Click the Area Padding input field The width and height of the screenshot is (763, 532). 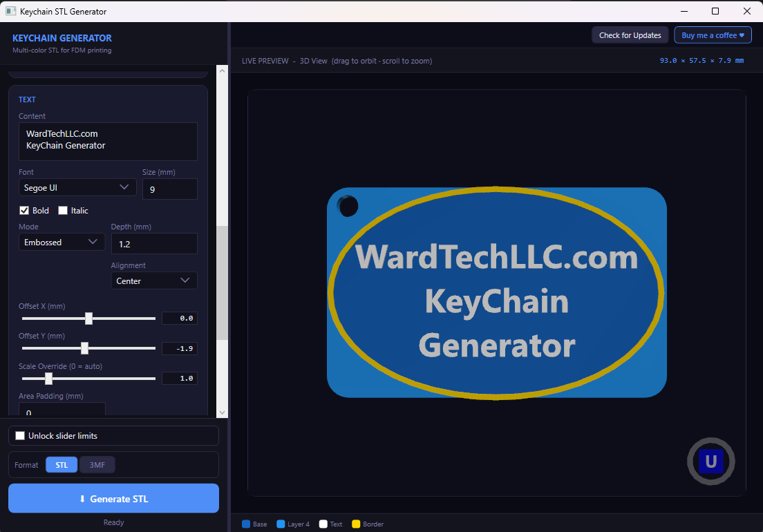(x=62, y=409)
